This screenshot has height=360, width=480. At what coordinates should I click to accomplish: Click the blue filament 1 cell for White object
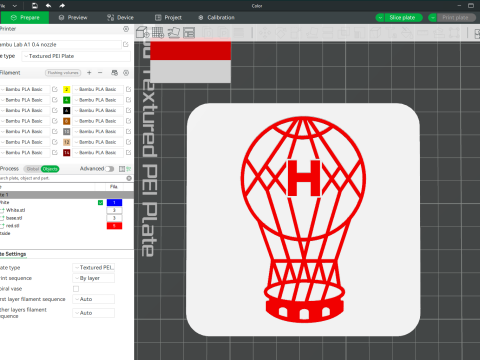114,203
